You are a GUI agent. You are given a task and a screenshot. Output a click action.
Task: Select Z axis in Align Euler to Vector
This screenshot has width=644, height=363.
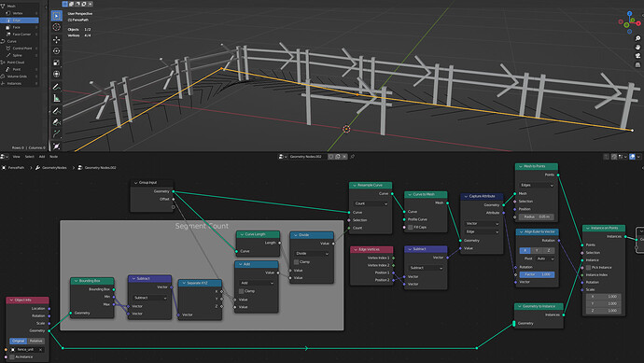pos(548,250)
